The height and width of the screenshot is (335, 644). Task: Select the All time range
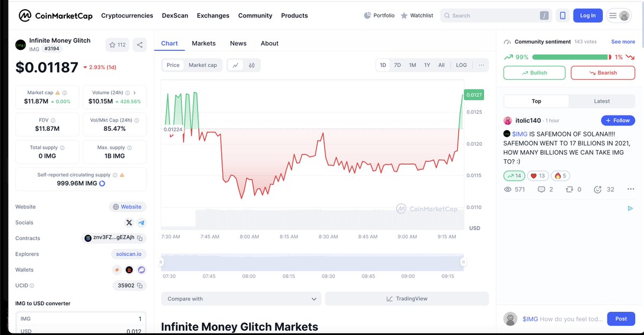[x=441, y=65]
